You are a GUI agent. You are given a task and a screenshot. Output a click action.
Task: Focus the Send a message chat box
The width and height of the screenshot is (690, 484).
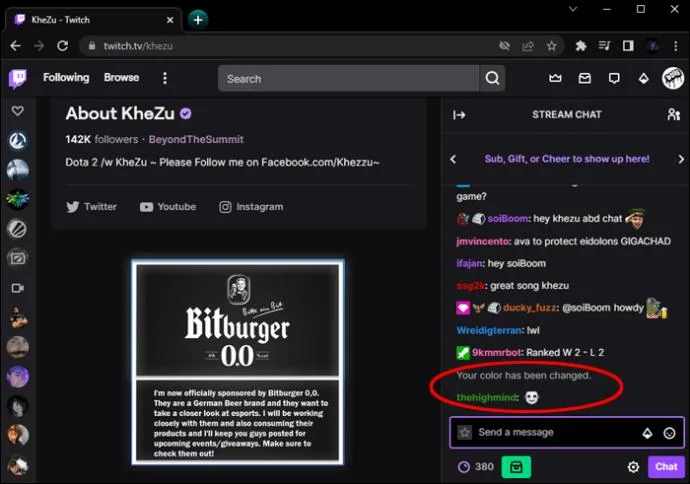pyautogui.click(x=567, y=433)
